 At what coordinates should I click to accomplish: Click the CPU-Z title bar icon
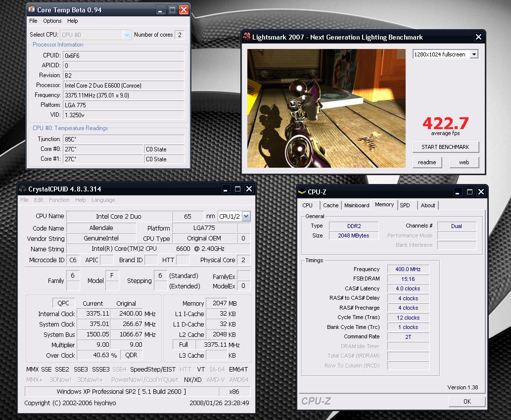coord(302,192)
